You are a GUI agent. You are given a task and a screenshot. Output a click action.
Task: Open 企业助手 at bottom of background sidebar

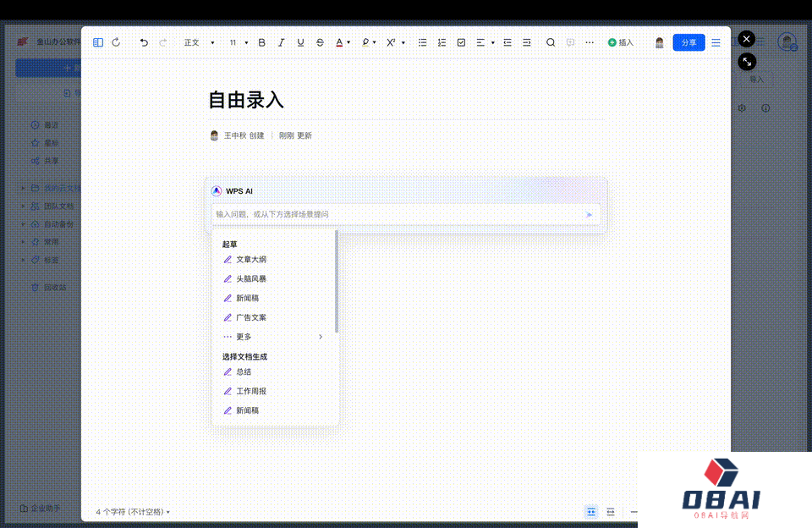tap(41, 509)
